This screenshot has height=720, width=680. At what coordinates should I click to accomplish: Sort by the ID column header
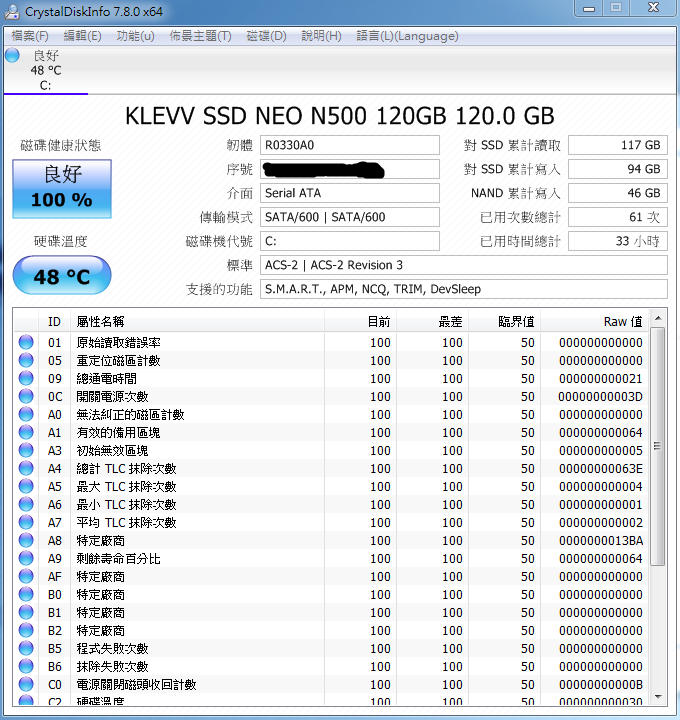coord(54,321)
